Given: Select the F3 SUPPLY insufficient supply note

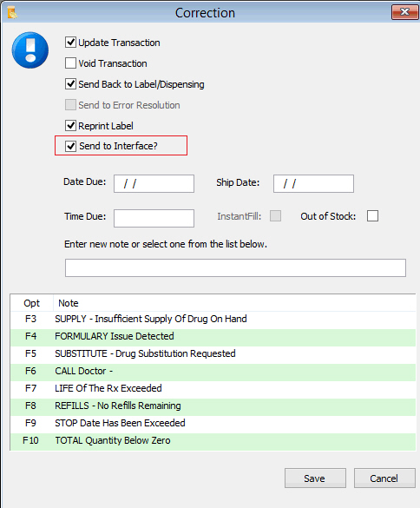Looking at the screenshot, I should 213,319.
